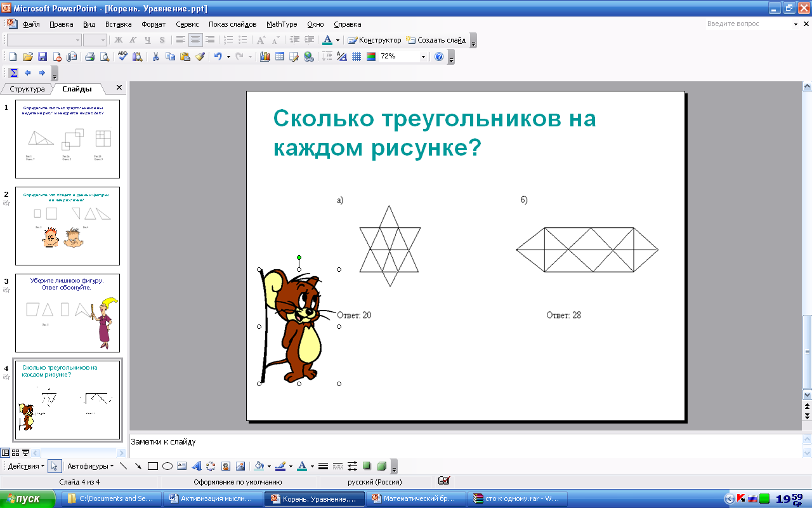Open the line style options
Viewport: 812px width, 508px height.
(323, 466)
